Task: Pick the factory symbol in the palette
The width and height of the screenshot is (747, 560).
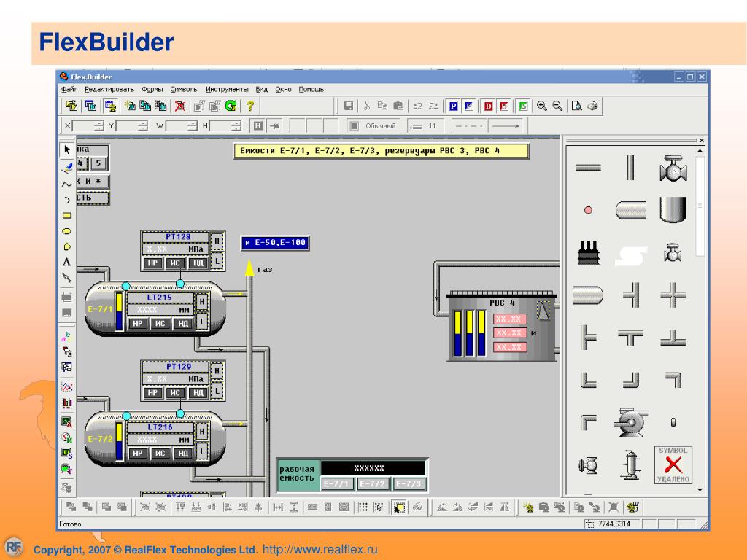Action: coord(589,252)
